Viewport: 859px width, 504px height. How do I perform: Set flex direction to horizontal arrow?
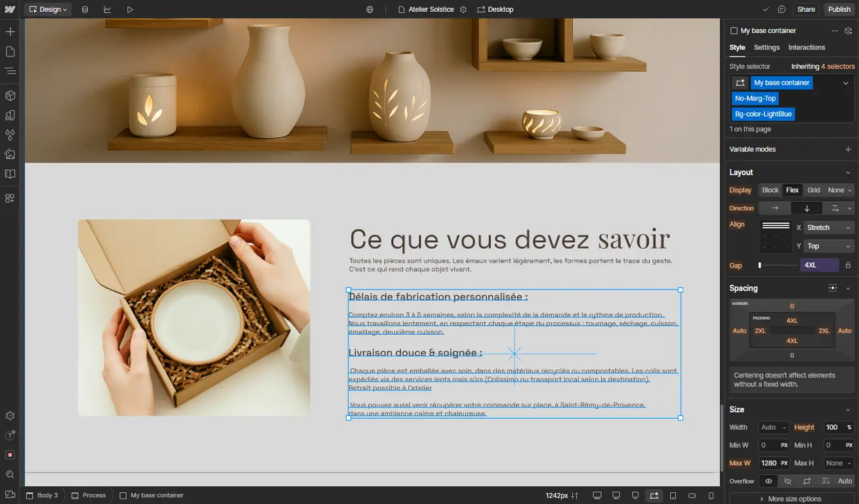click(775, 208)
